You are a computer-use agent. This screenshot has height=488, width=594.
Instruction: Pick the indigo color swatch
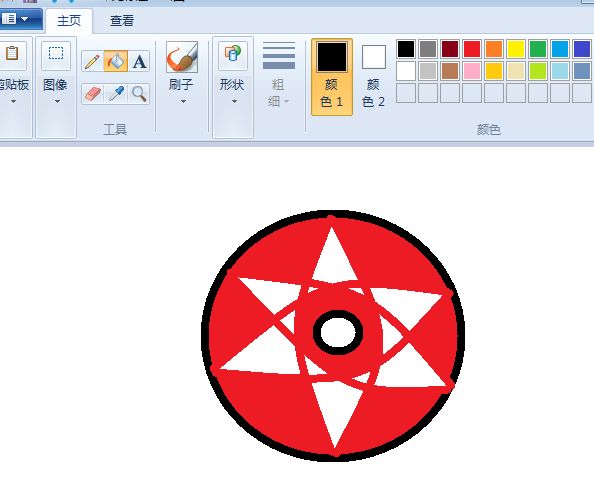click(582, 49)
